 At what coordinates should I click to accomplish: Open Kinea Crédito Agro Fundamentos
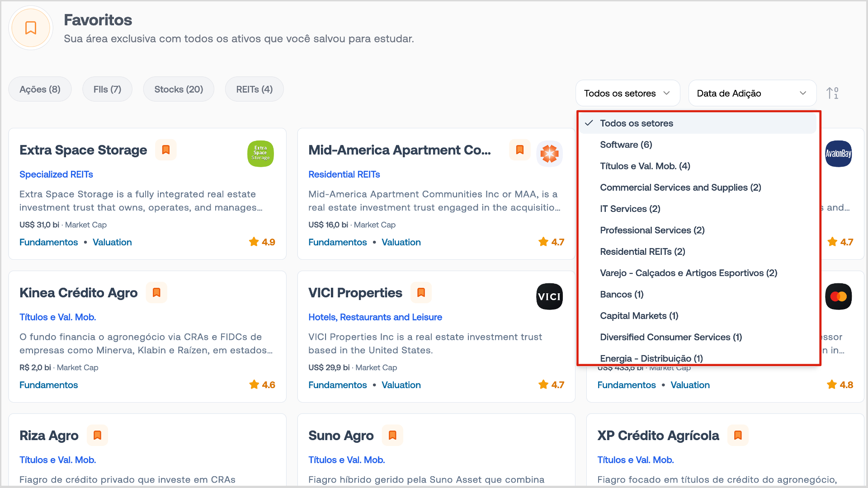(49, 385)
